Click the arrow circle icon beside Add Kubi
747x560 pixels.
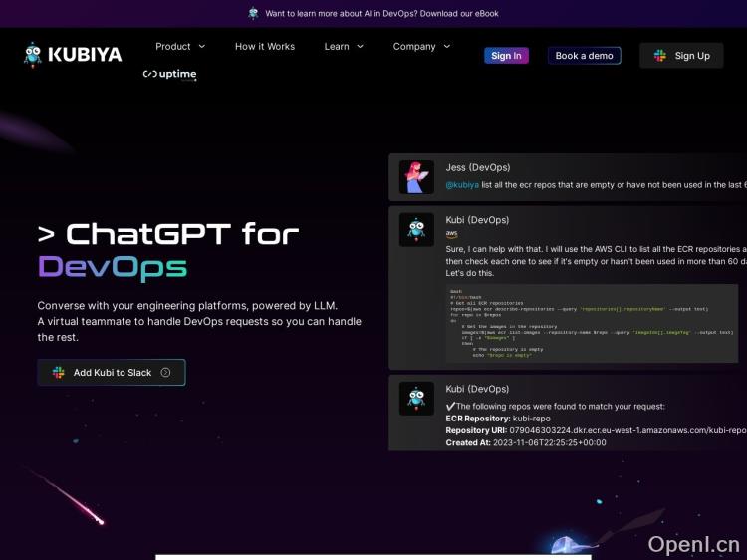click(165, 373)
